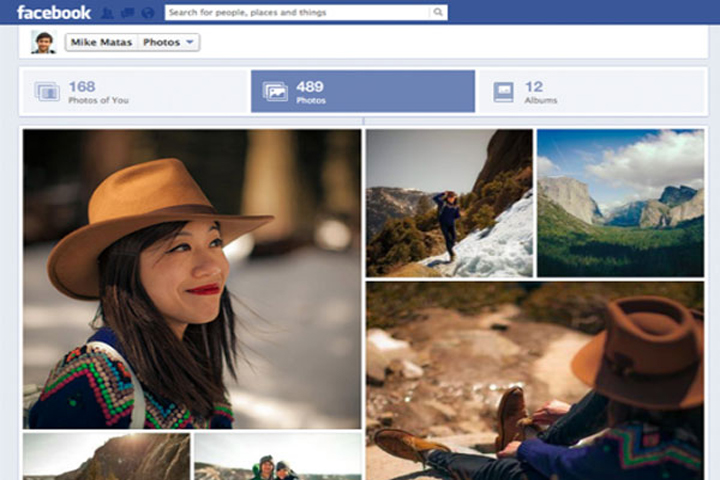The width and height of the screenshot is (720, 480).
Task: Click the Facebook logo
Action: pos(53,13)
